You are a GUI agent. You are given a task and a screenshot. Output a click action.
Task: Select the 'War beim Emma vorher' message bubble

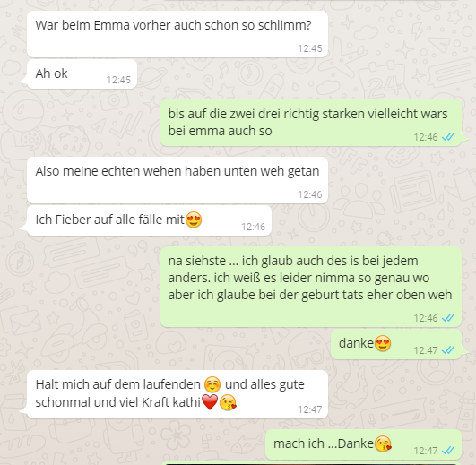point(177,34)
